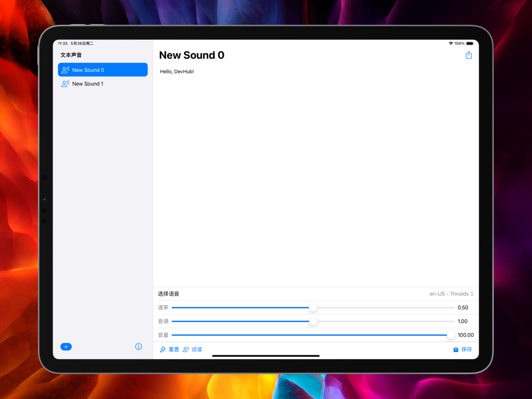Image resolution: width=532 pixels, height=399 pixels.
Task: Add a new sound with plus button
Action: click(x=66, y=346)
